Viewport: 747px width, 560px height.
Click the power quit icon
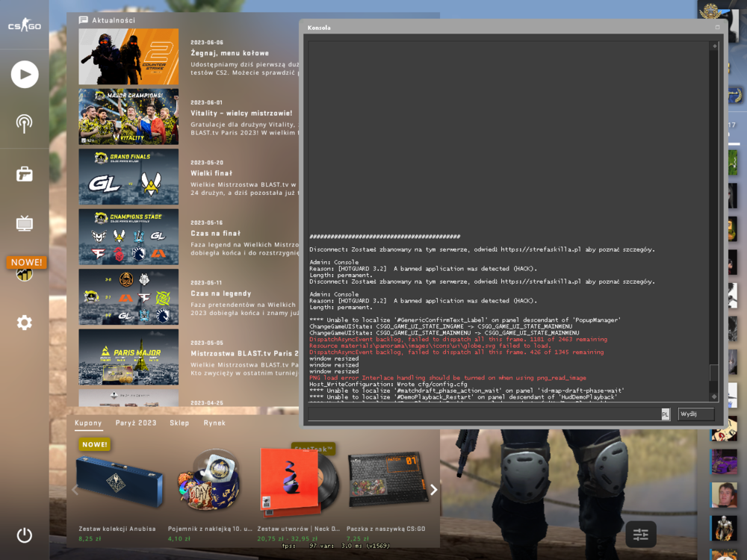pos(25,535)
